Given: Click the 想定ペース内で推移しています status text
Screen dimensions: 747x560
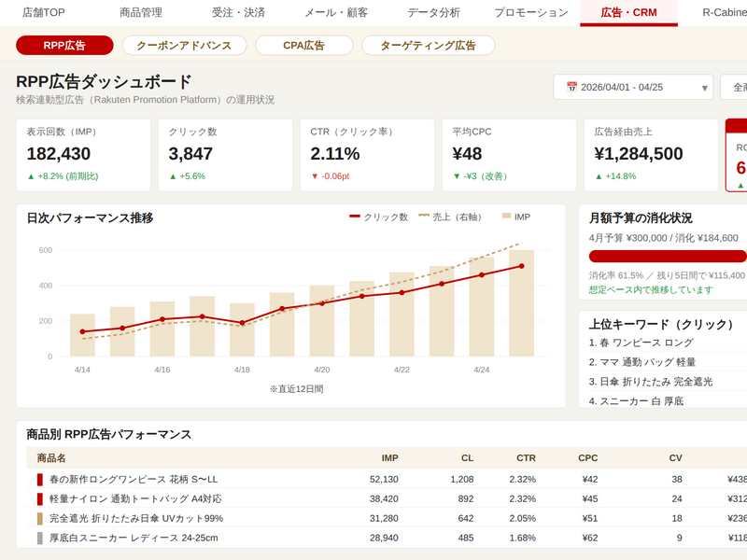Looking at the screenshot, I should pyautogui.click(x=651, y=289).
